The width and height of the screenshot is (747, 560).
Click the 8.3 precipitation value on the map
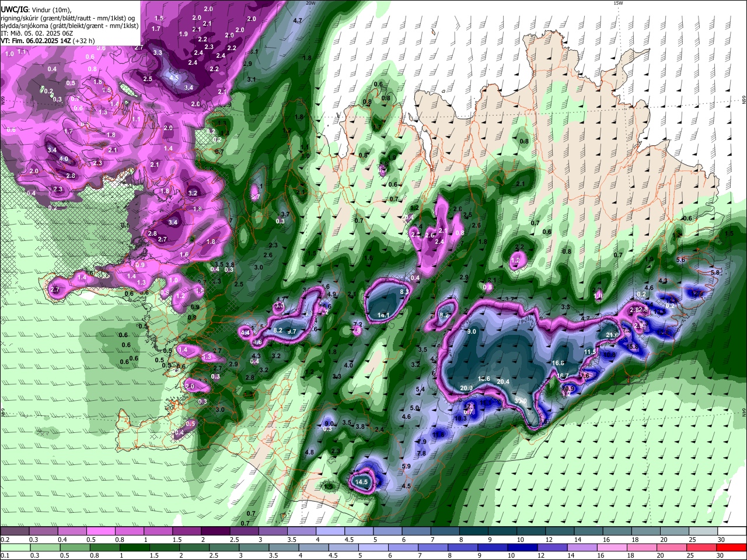click(404, 292)
